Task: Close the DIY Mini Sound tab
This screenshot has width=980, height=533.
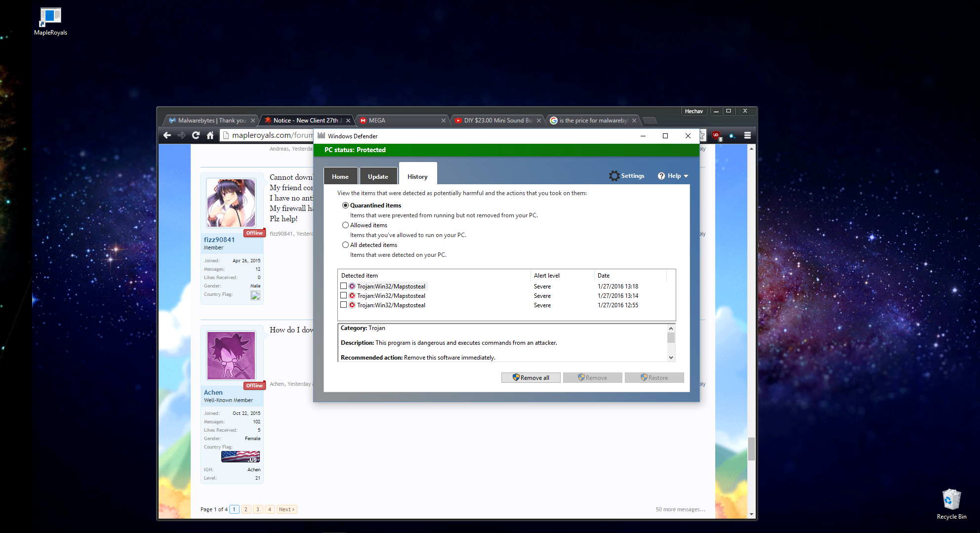Action: [x=539, y=121]
